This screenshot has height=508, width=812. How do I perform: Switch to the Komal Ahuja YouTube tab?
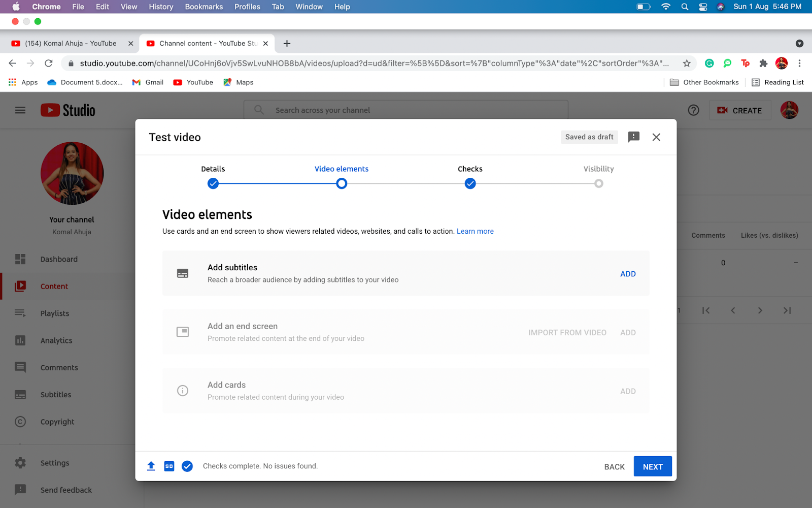click(71, 44)
